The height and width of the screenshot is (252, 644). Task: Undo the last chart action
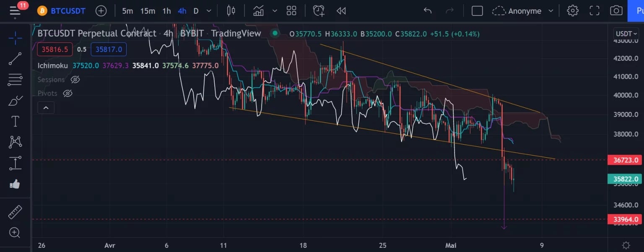click(427, 11)
